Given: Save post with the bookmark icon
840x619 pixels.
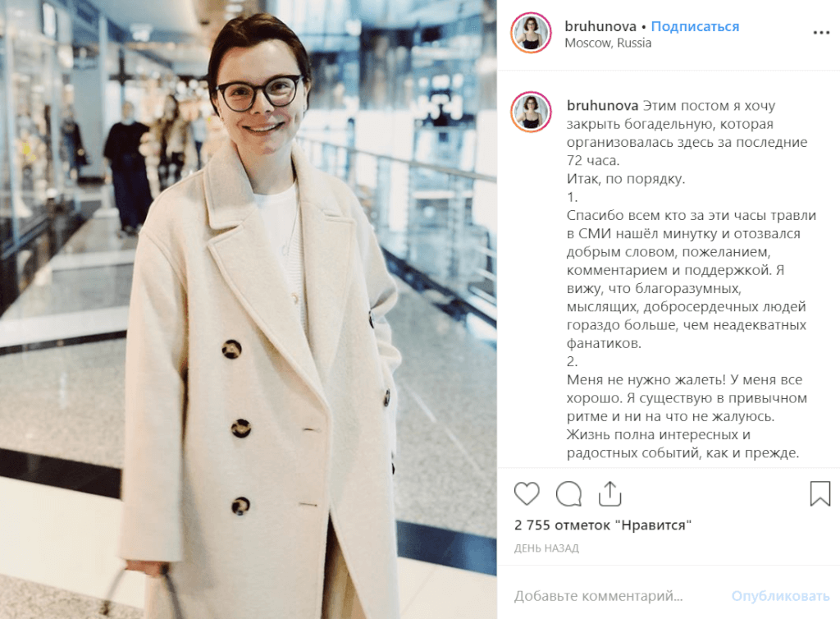Looking at the screenshot, I should point(819,493).
